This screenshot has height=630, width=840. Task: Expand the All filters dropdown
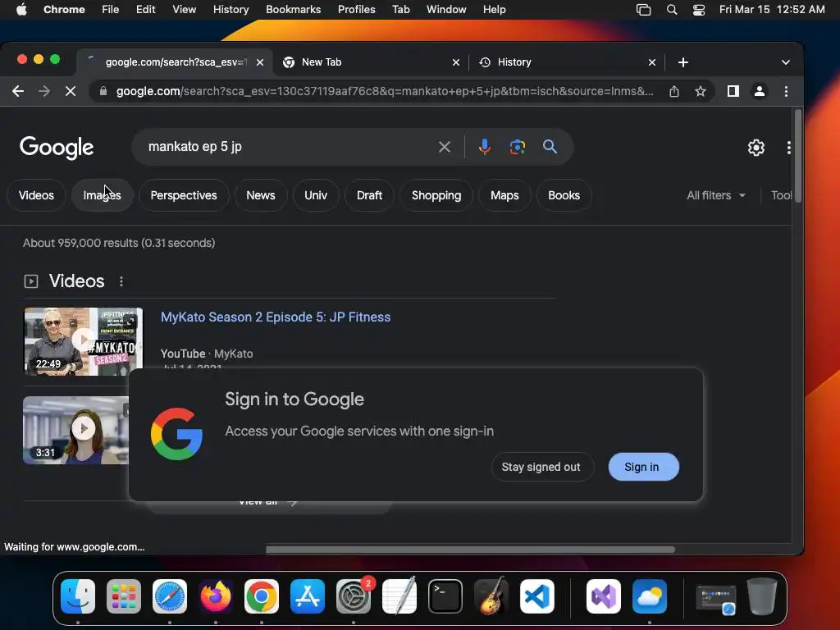tap(715, 195)
